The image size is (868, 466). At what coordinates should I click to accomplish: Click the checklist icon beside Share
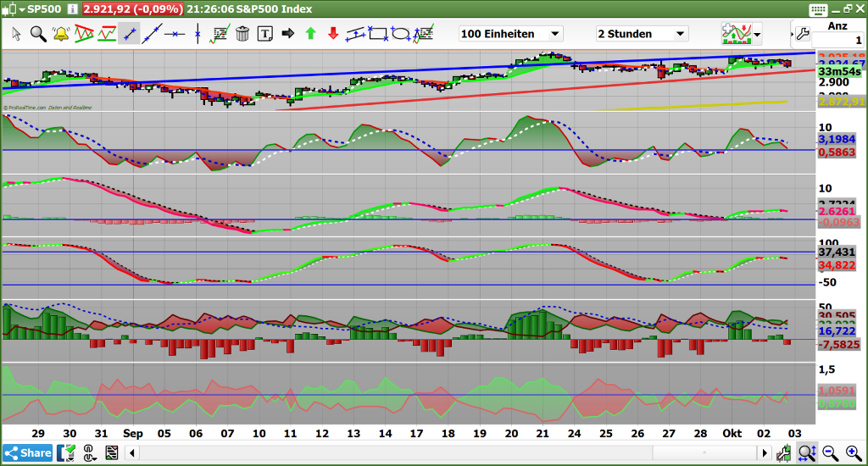point(66,452)
